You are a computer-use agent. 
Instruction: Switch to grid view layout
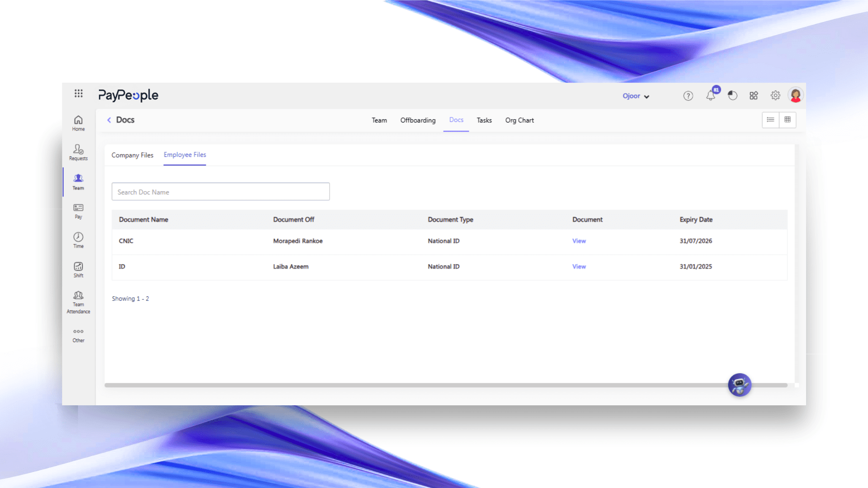(788, 120)
